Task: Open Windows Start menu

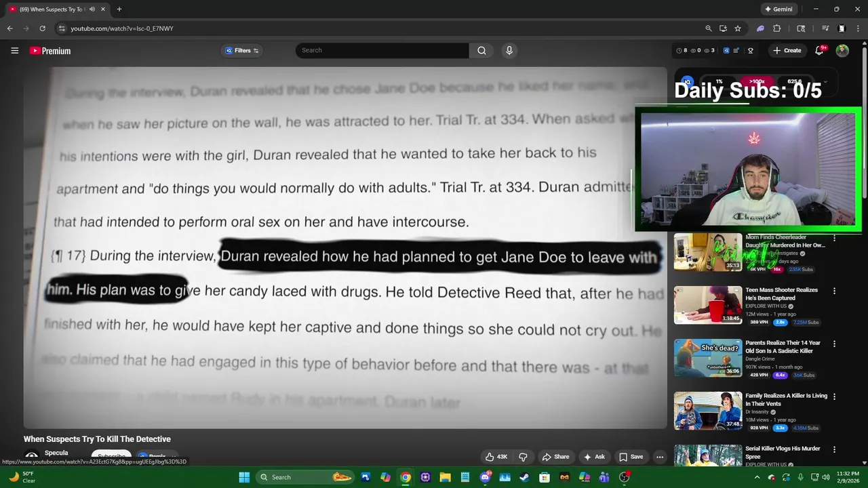Action: (244, 477)
